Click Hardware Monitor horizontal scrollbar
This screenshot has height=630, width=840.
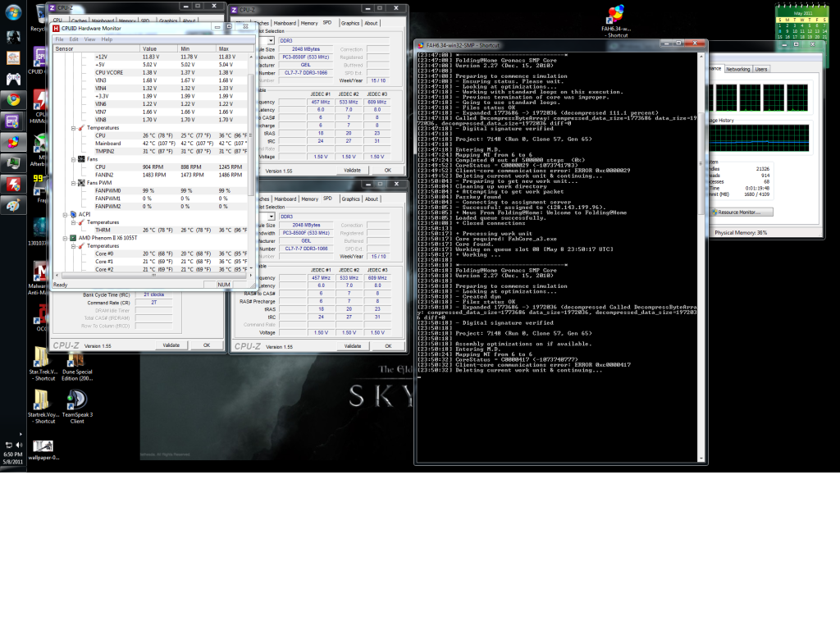pos(153,276)
